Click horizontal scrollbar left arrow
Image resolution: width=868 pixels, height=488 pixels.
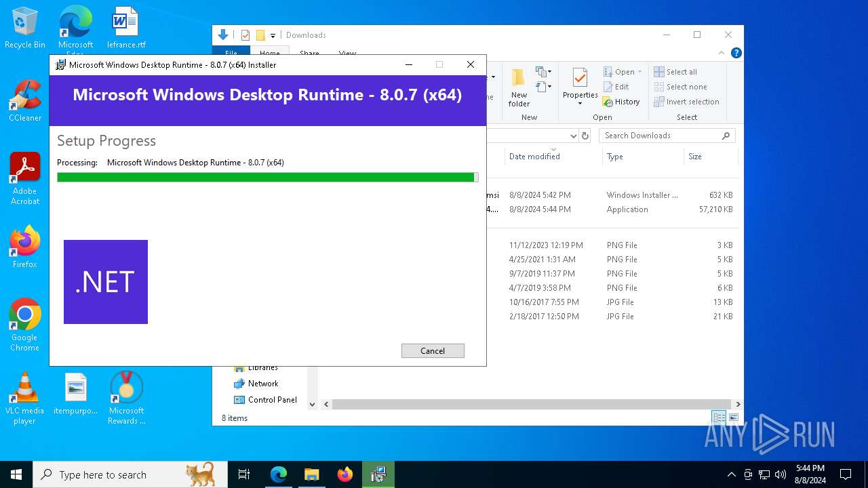pos(326,404)
